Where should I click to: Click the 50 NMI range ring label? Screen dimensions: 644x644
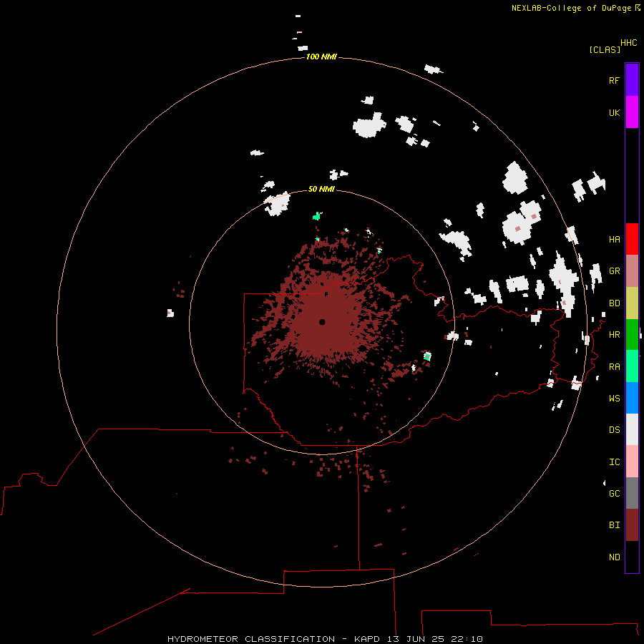tap(321, 189)
